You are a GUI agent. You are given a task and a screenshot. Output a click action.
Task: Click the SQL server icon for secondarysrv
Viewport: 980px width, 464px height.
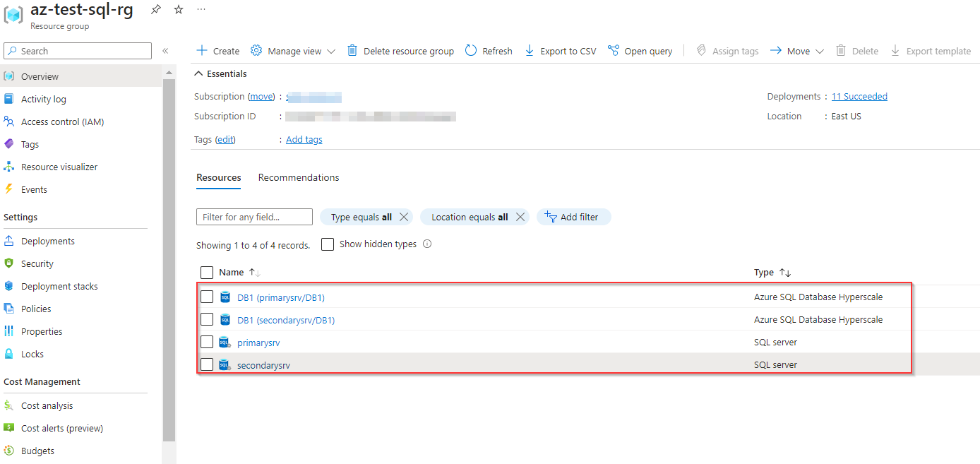point(225,365)
